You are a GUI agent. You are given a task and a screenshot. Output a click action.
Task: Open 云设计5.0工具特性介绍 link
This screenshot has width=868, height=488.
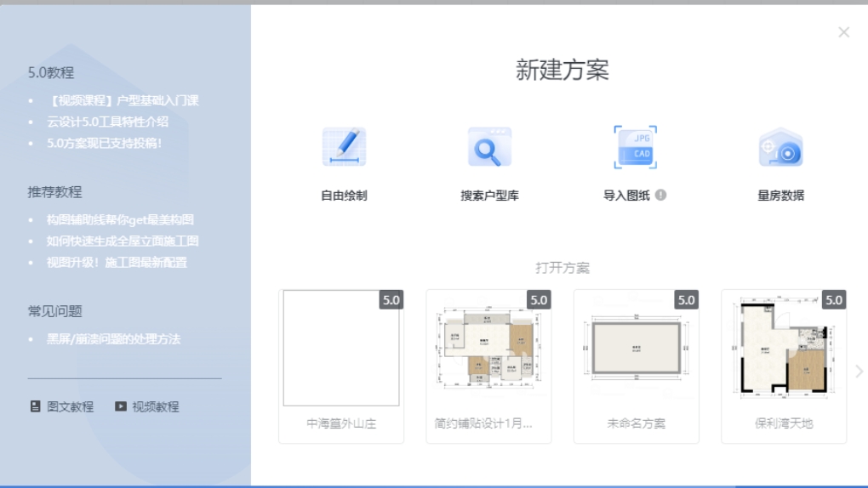point(107,122)
